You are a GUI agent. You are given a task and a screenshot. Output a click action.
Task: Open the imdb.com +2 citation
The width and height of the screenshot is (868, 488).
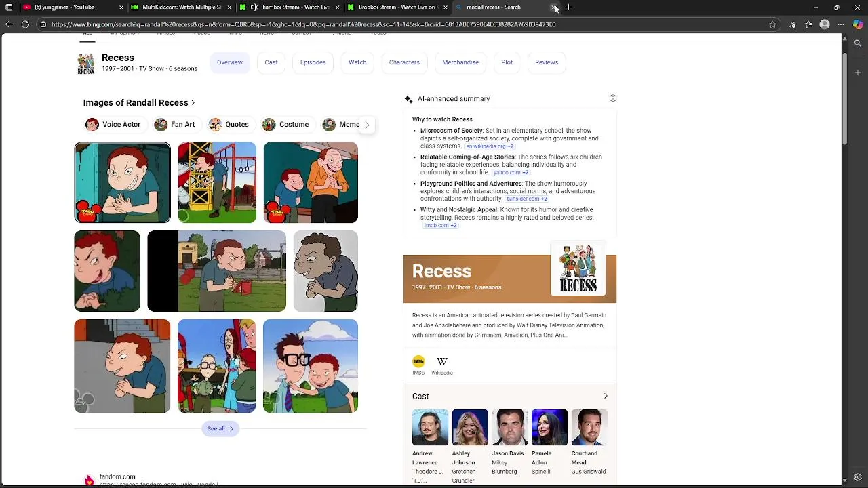point(440,226)
